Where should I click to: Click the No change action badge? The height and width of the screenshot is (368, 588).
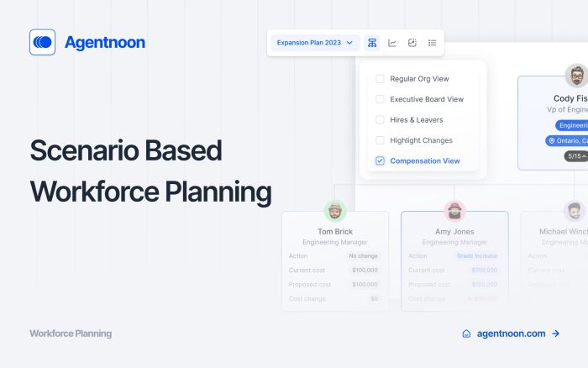tap(363, 256)
